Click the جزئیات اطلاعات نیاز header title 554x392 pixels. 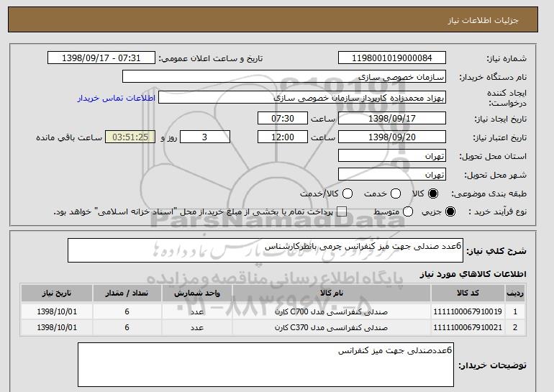point(483,20)
